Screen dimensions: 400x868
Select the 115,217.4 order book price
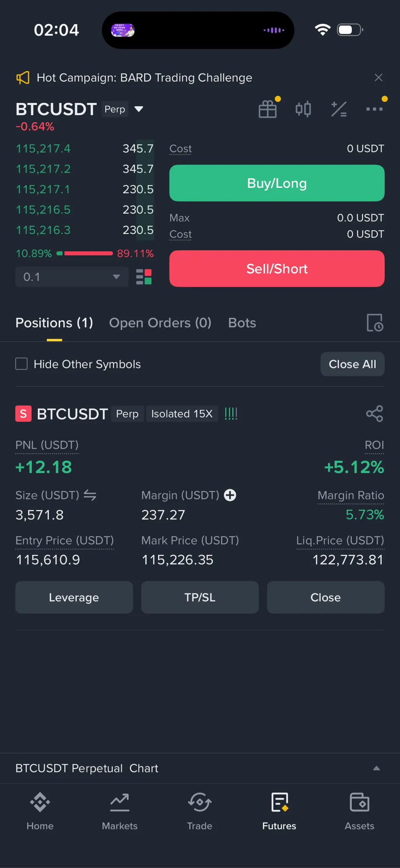[43, 149]
